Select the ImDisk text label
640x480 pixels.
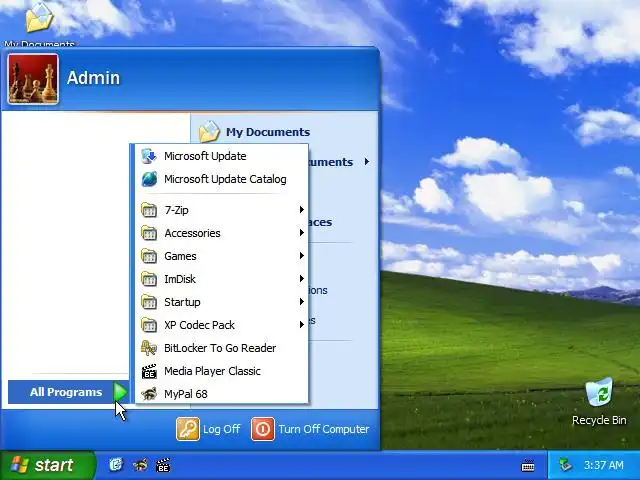(x=180, y=279)
